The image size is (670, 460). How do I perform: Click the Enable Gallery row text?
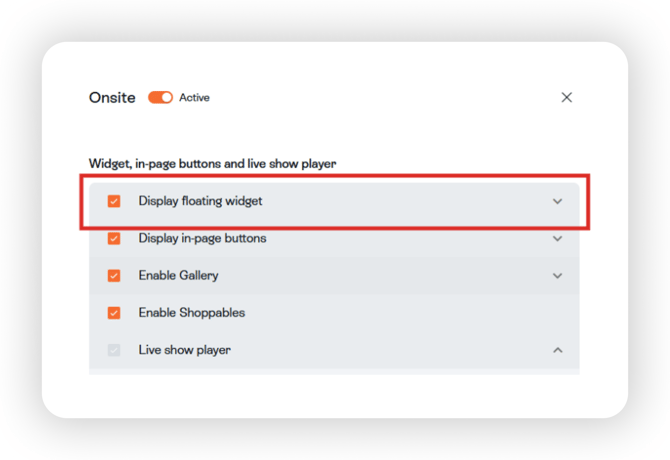[178, 275]
